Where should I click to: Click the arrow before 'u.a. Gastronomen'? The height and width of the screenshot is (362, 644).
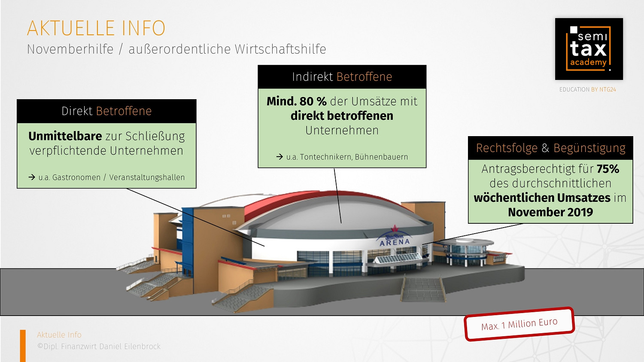point(32,177)
